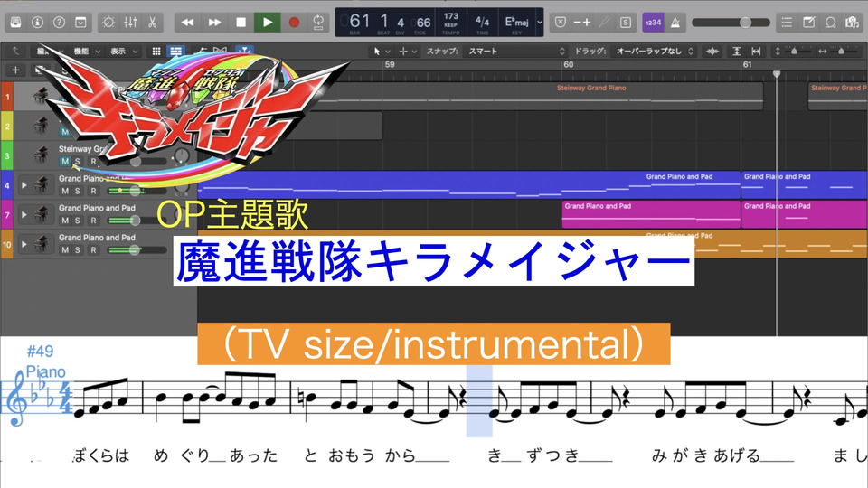Solo the Steinway Grand track 3
Image resolution: width=868 pixels, height=488 pixels.
78,161
